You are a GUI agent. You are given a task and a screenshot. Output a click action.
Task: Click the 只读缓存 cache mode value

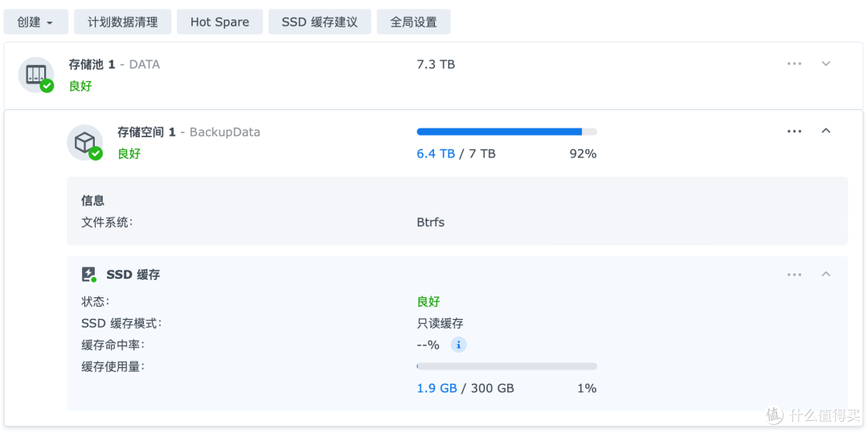point(440,324)
